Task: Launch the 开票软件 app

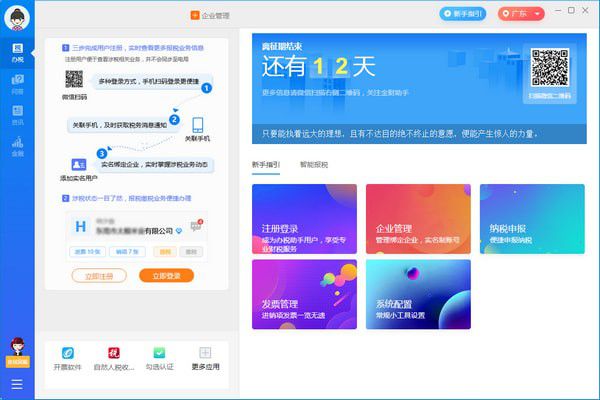Action: point(67,358)
